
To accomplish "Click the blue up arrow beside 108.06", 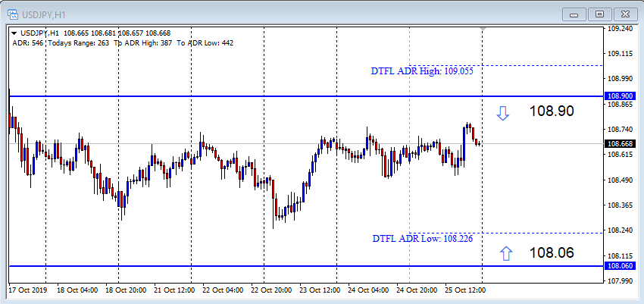I will (507, 253).
